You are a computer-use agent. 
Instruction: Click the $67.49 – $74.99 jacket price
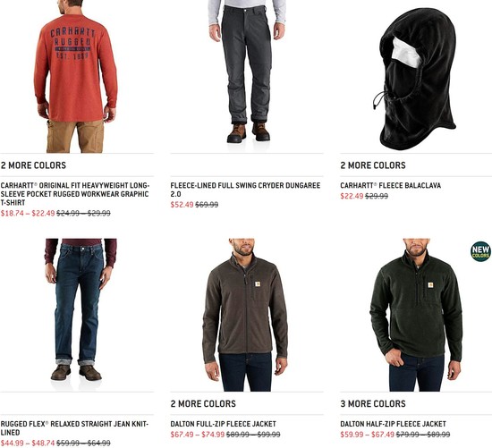[x=198, y=435]
